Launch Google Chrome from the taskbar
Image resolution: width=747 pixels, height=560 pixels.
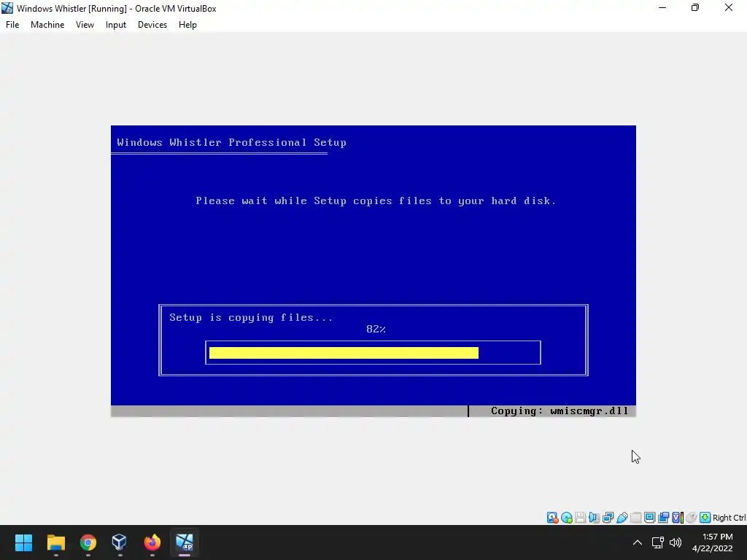pos(88,542)
